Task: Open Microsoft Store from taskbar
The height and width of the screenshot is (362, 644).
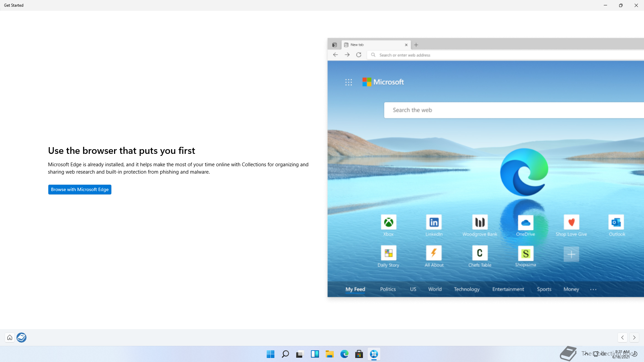Action: pyautogui.click(x=359, y=354)
